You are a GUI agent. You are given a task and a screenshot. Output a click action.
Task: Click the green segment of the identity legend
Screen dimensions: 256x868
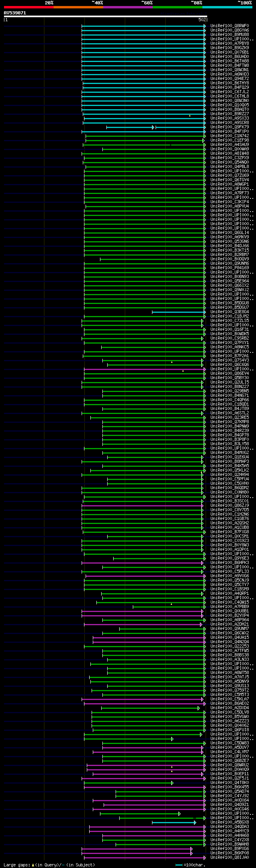(x=177, y=7)
